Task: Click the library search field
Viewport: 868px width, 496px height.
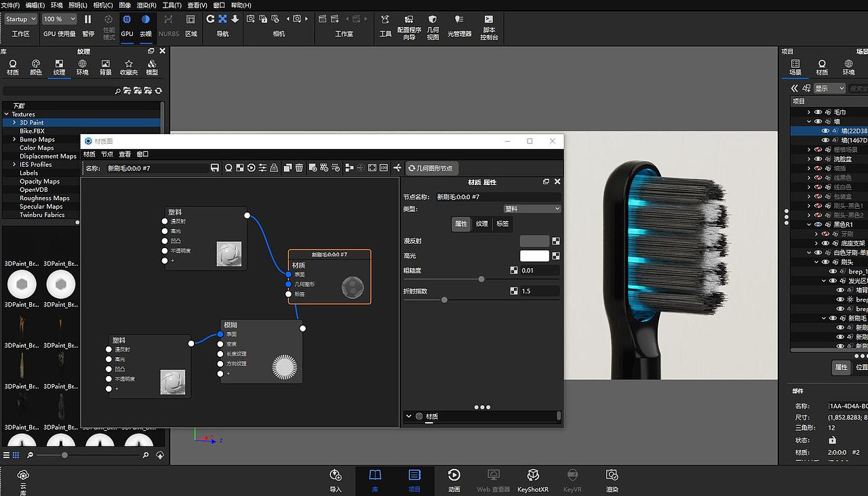Action: click(59, 91)
